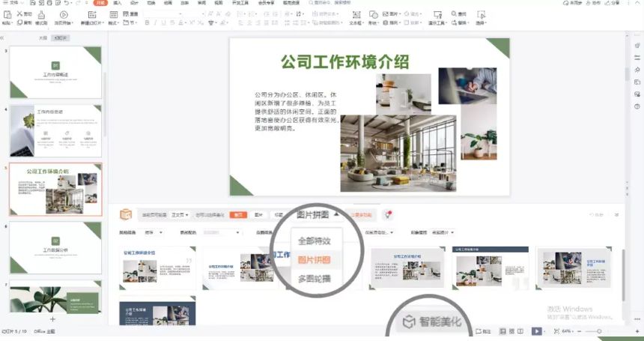Click the orange 整页 button
The height and width of the screenshot is (341, 644).
click(238, 214)
